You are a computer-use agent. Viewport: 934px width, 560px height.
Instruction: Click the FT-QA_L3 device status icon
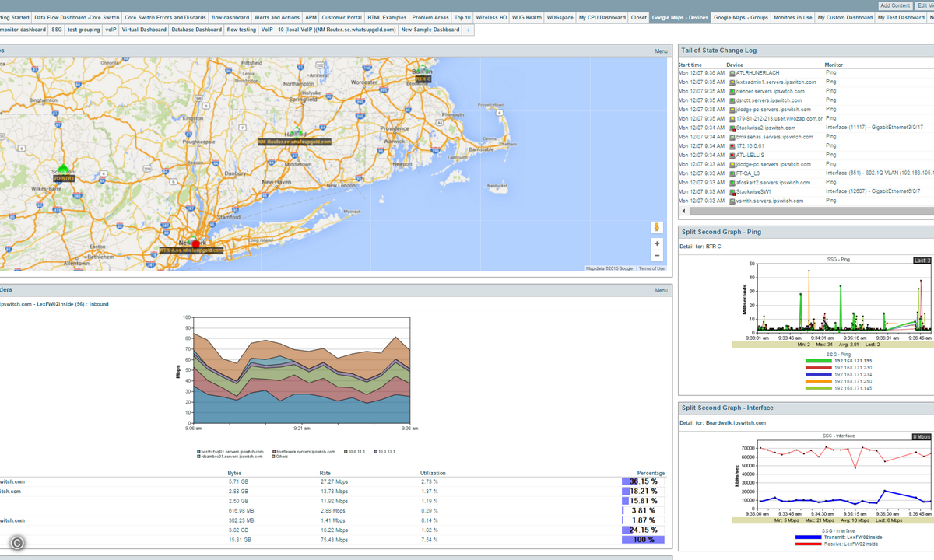731,173
